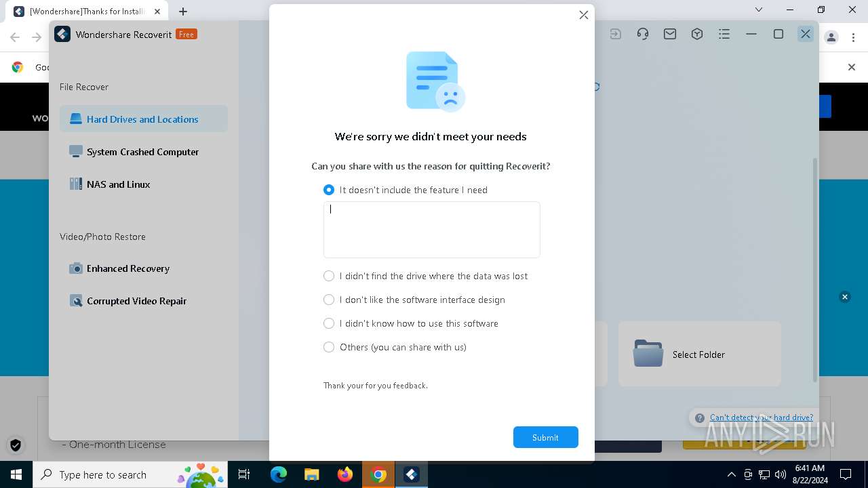Open the Recoverit mail envelope icon

pos(670,34)
